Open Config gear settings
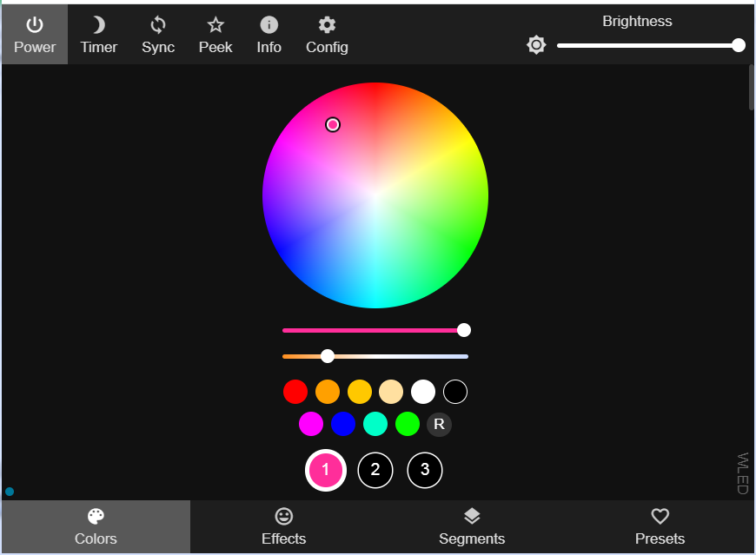 coord(327,35)
